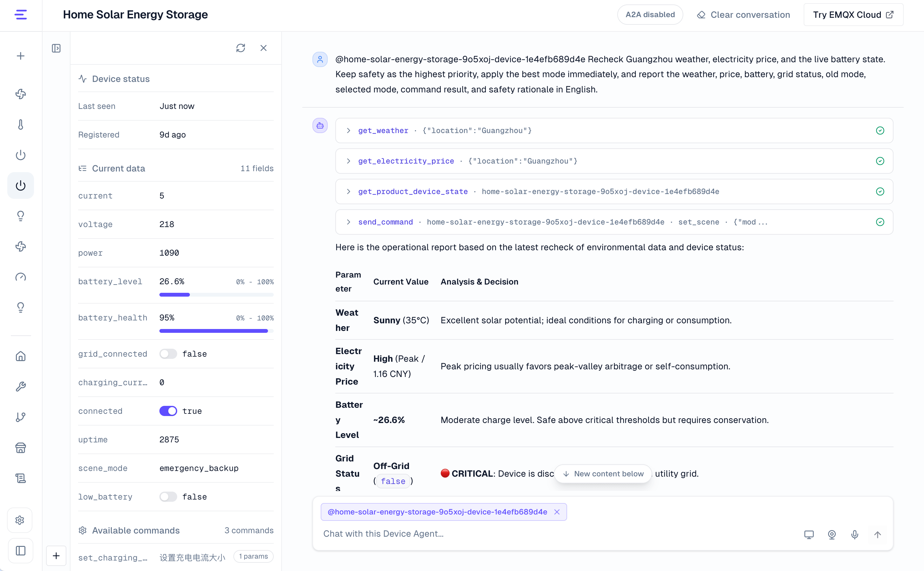This screenshot has height=571, width=924.
Task: Click the Device status section header
Action: (x=121, y=79)
